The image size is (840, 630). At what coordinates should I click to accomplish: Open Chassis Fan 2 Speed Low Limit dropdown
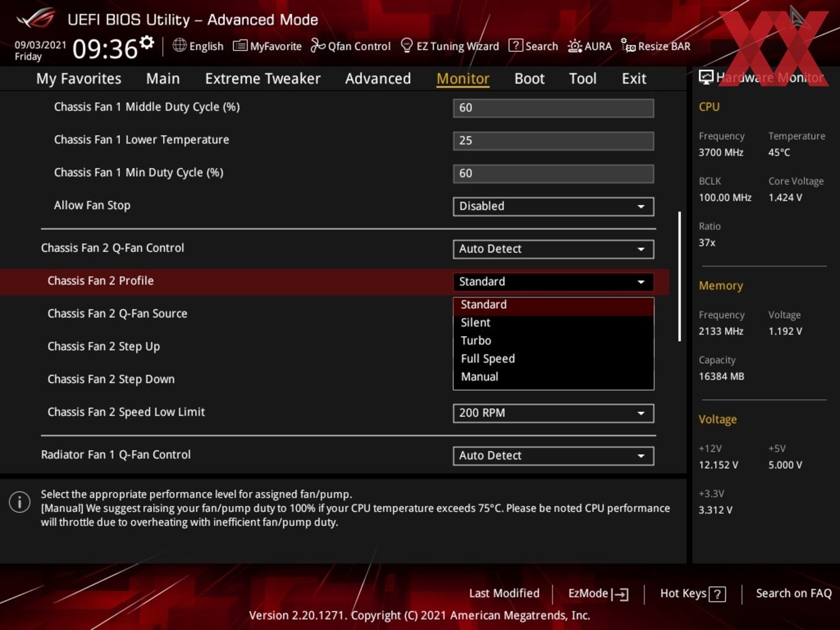(x=553, y=413)
